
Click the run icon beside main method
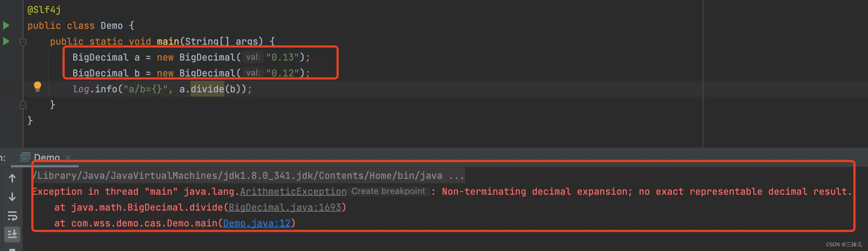pyautogui.click(x=6, y=41)
